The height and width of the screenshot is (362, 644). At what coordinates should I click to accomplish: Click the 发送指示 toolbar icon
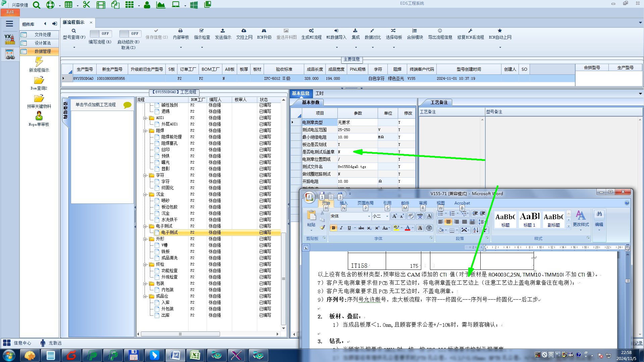click(223, 31)
